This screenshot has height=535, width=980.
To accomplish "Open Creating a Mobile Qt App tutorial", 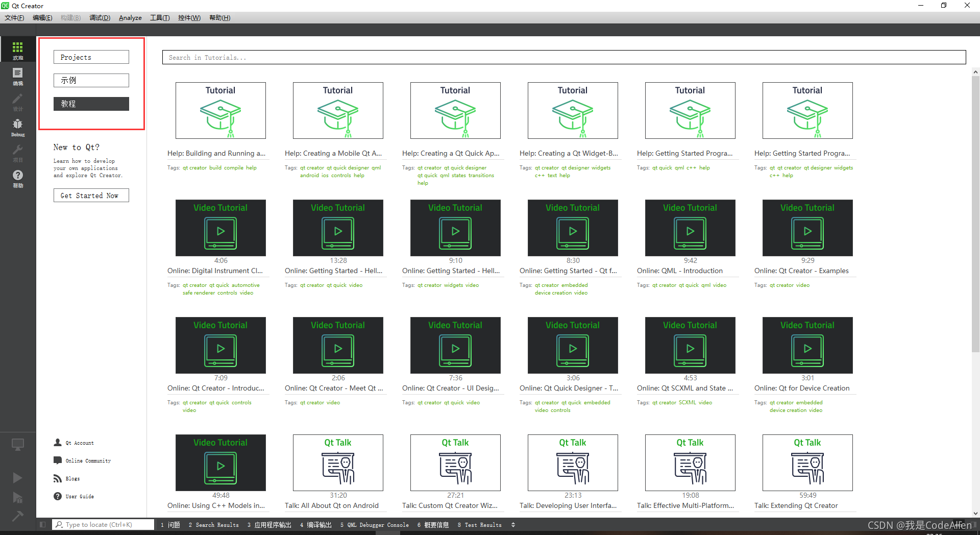I will click(x=338, y=110).
